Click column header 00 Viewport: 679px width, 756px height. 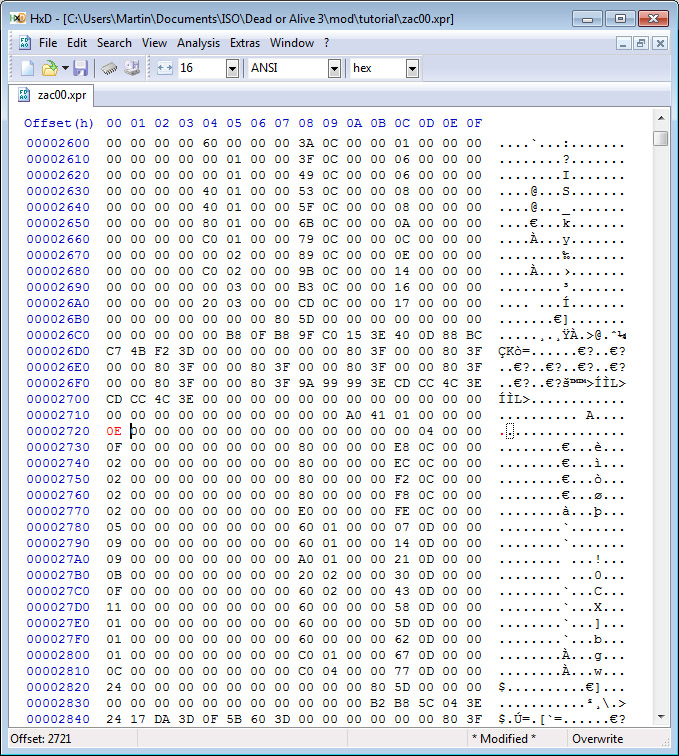click(x=114, y=123)
